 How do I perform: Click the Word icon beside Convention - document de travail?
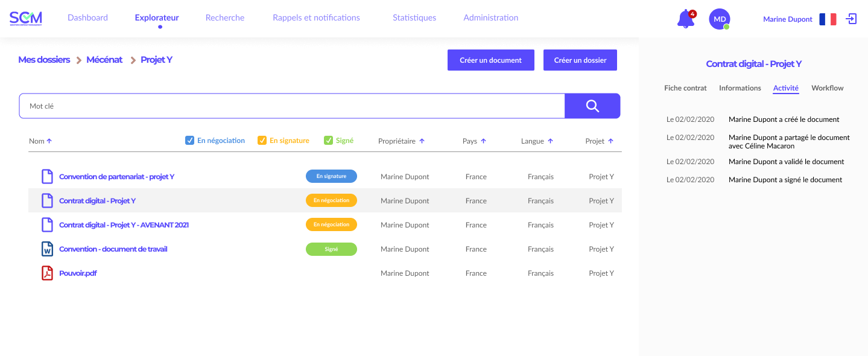tap(47, 249)
